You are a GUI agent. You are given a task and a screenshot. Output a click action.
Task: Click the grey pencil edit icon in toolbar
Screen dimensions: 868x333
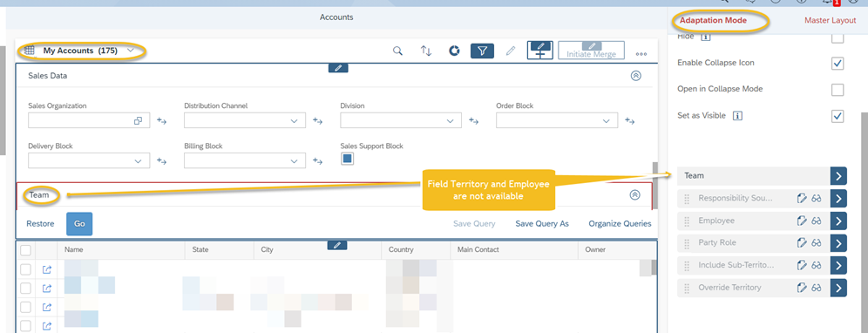pos(511,51)
